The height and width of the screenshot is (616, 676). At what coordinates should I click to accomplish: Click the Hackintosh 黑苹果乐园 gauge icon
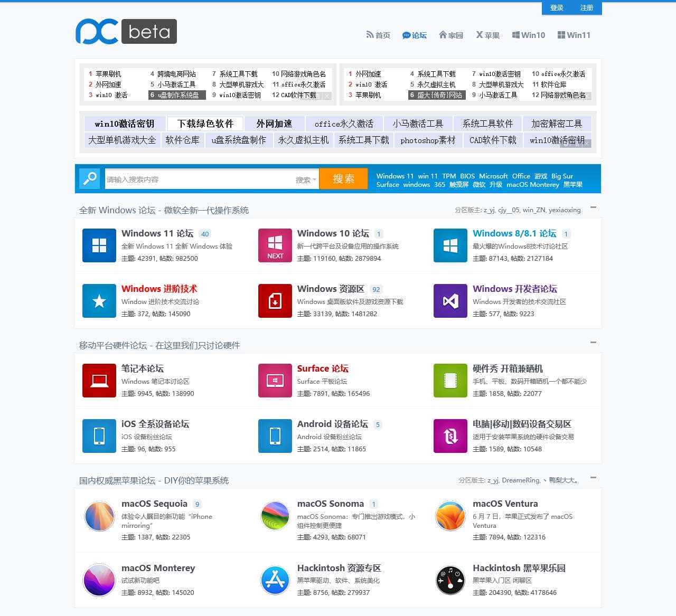click(450, 580)
